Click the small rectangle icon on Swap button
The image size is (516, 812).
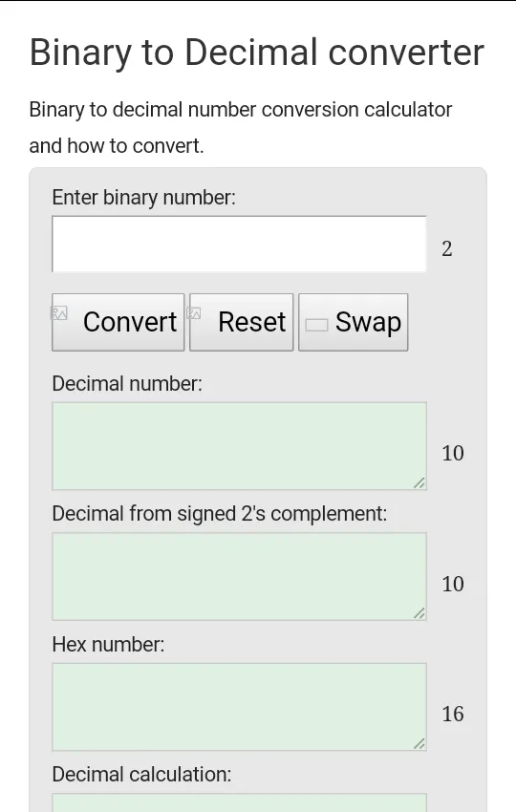316,325
